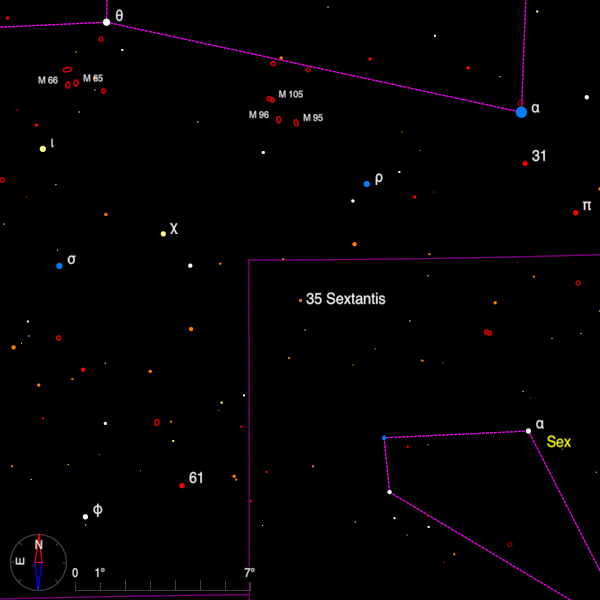
Task: Select blue star at Sextans line's east end
Action: (x=384, y=438)
